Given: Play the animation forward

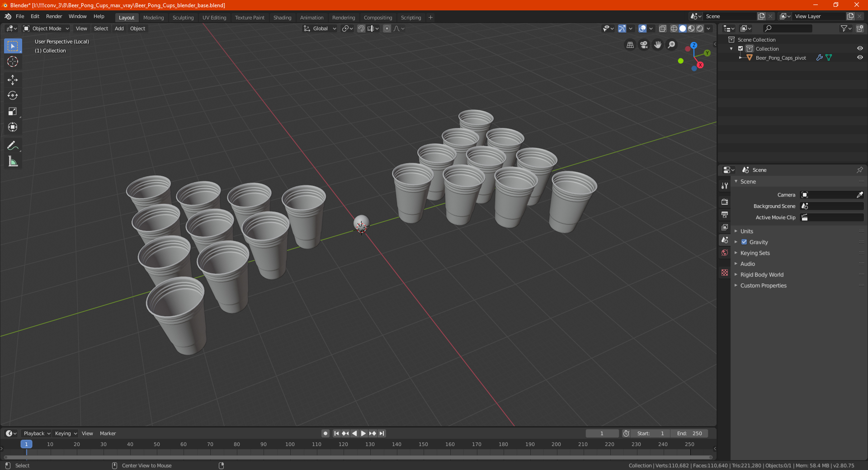Looking at the screenshot, I should point(363,433).
